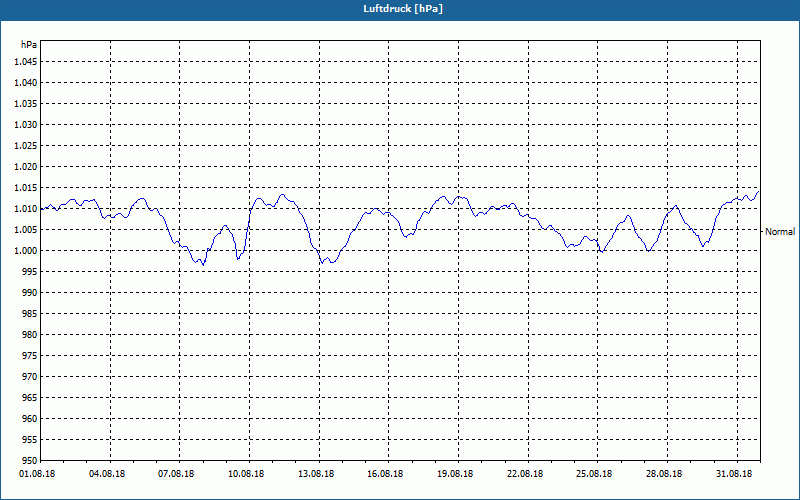800x500 pixels.
Task: Click the 1.005 axis value
Action: [26, 230]
